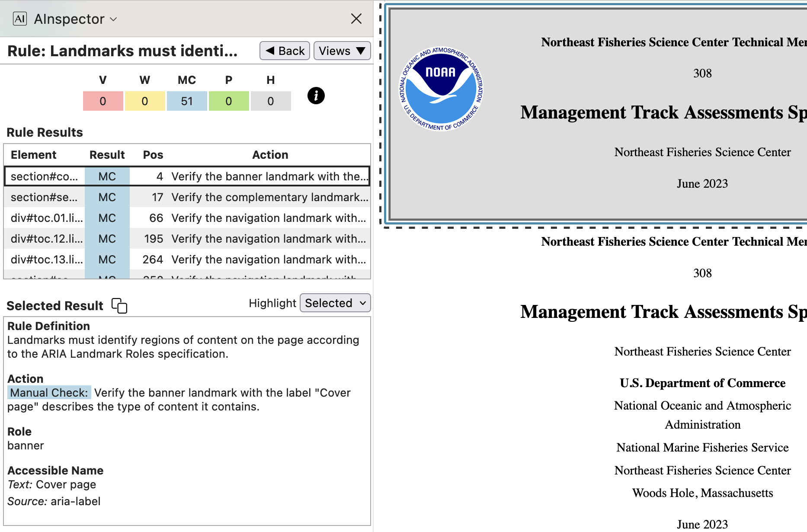Select the banner landmark result row
The height and width of the screenshot is (532, 807).
(x=187, y=176)
